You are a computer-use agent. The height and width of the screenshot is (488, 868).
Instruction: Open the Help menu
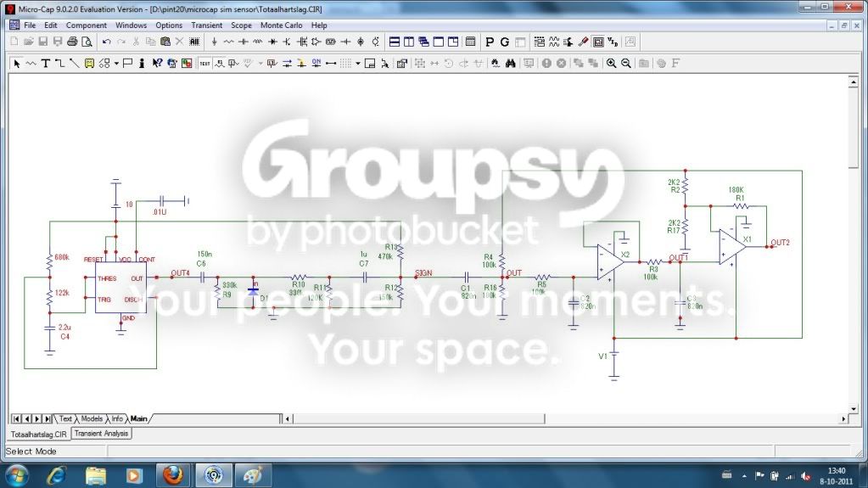pos(319,25)
